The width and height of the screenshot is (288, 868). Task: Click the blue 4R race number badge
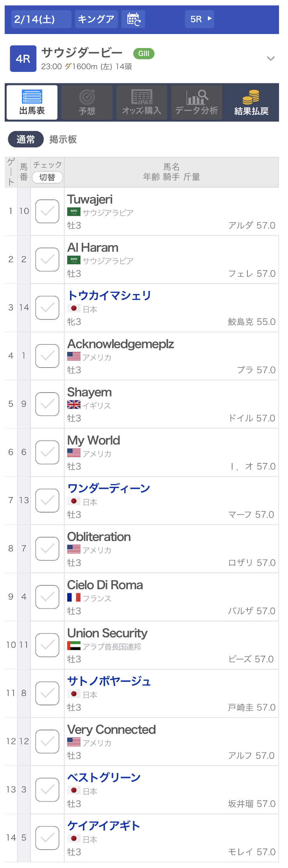point(23,59)
